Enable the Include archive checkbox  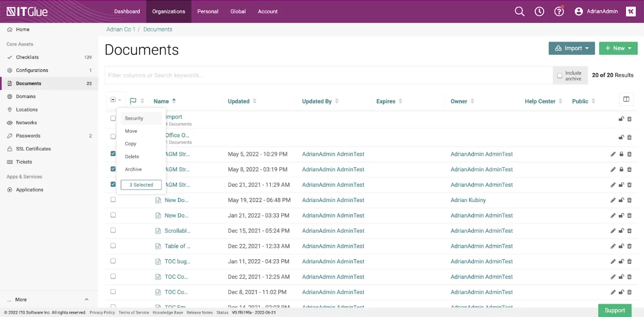click(x=559, y=75)
